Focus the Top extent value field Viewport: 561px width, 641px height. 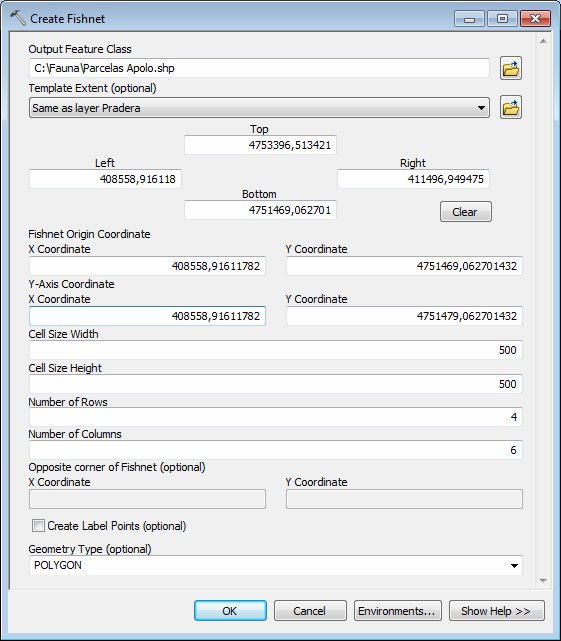[x=260, y=145]
